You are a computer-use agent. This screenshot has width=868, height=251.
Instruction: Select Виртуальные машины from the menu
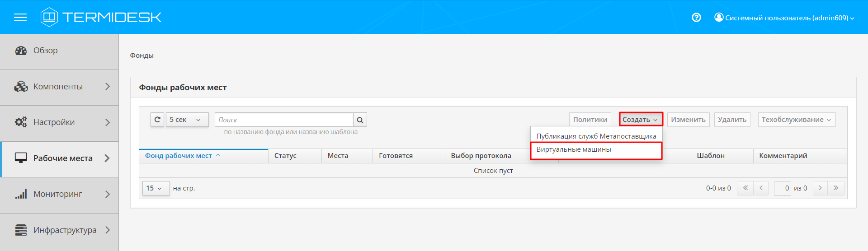[574, 149]
